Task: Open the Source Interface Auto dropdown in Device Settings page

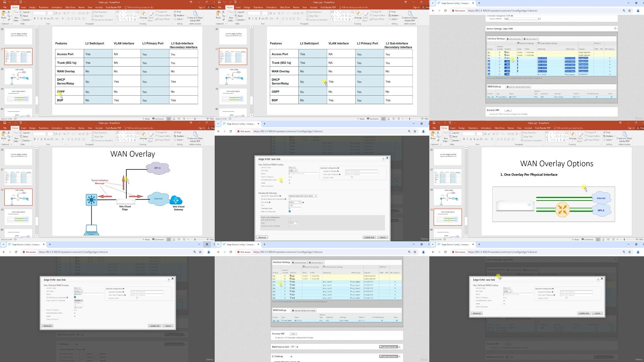Action: [522, 19]
